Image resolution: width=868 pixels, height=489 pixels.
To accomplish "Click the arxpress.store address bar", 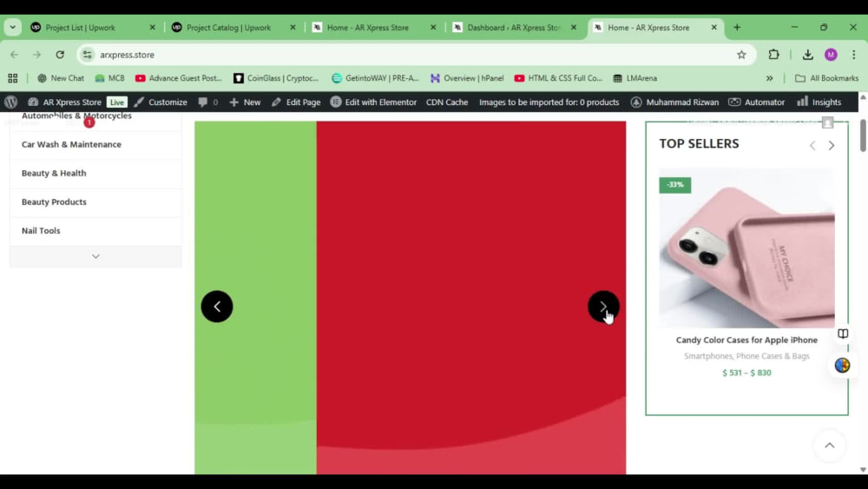I will click(415, 54).
